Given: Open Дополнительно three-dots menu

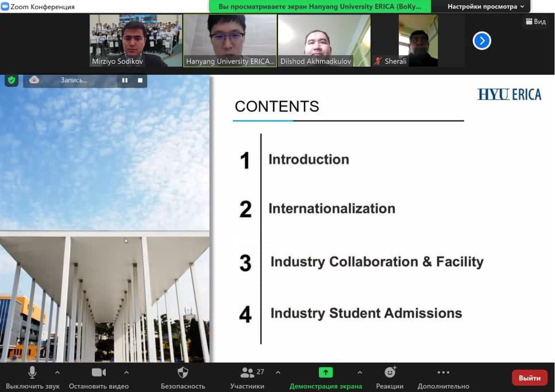Looking at the screenshot, I should click(443, 372).
